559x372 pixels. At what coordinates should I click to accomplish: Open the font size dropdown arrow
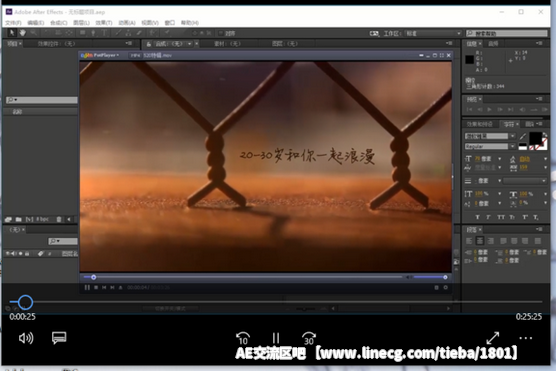pyautogui.click(x=499, y=159)
